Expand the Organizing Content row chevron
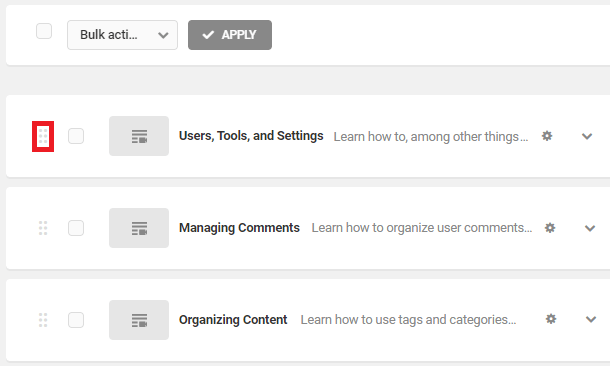Viewport: 610px width, 370px height. tap(591, 319)
